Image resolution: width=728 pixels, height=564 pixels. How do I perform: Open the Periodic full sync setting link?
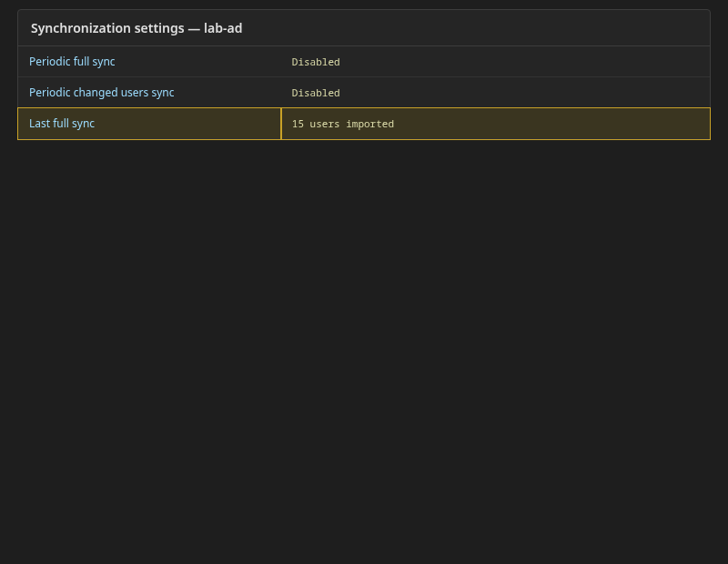coord(72,62)
